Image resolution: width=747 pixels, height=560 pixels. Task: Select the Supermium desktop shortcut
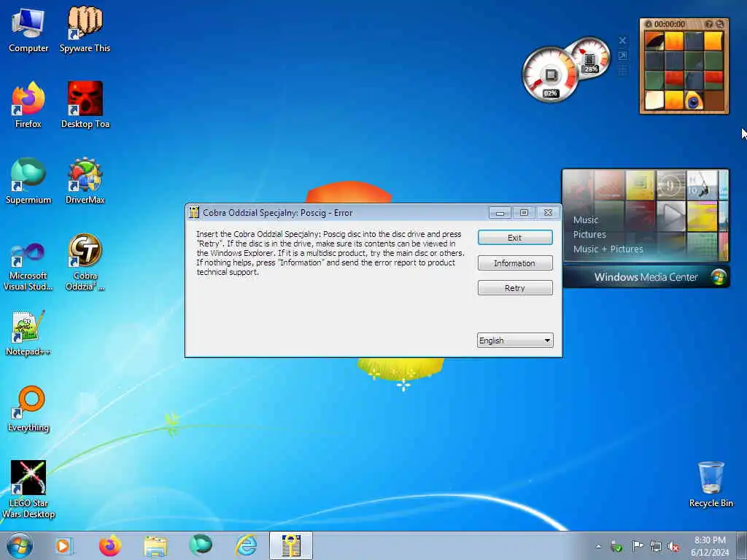pos(28,181)
